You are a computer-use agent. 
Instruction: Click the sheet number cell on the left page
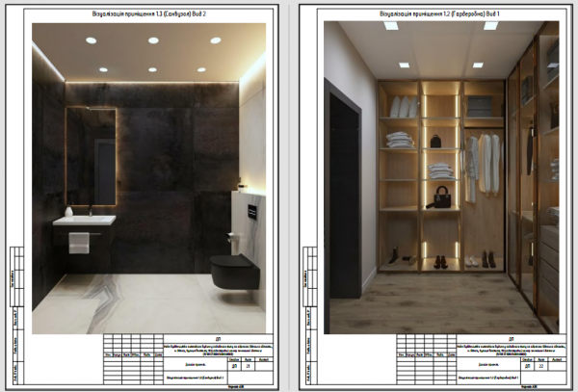tap(249, 367)
